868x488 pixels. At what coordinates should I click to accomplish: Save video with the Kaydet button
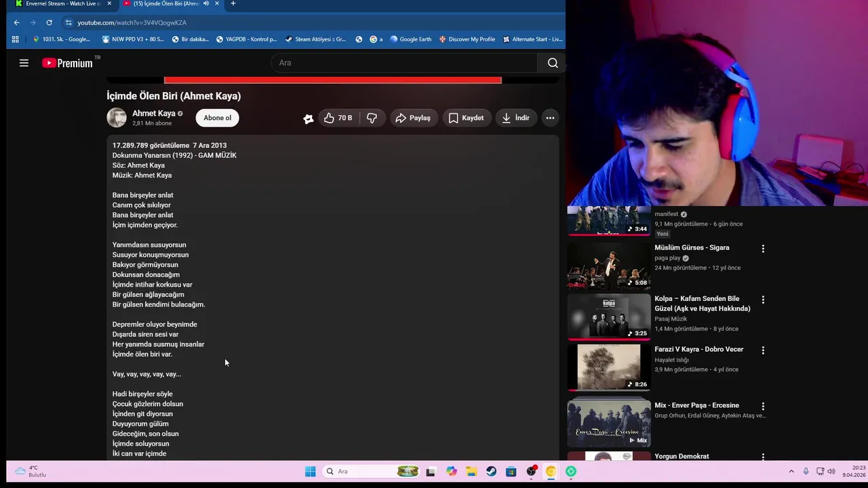click(x=466, y=118)
